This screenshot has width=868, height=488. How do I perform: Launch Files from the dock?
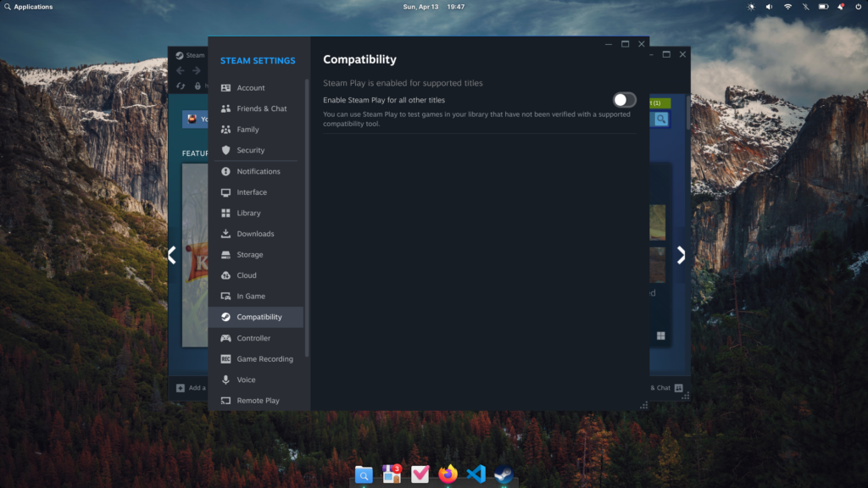pos(364,474)
